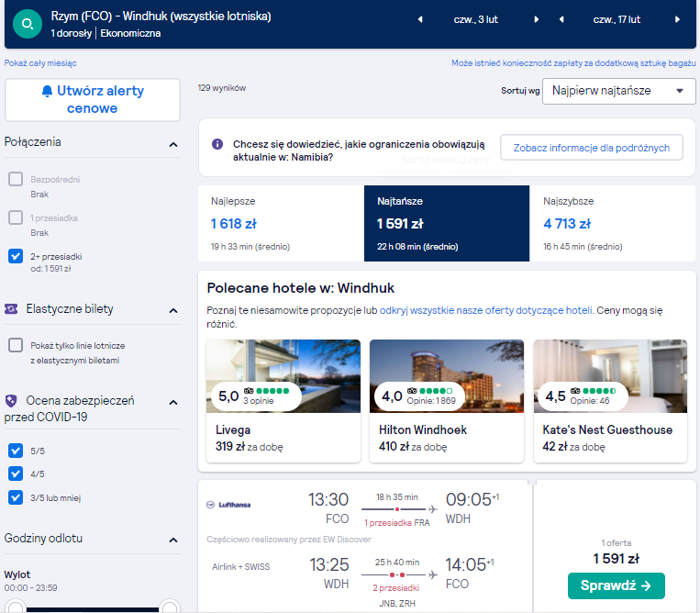The height and width of the screenshot is (613, 700).
Task: Open the Hilton Windhoek hotel card
Action: click(447, 401)
